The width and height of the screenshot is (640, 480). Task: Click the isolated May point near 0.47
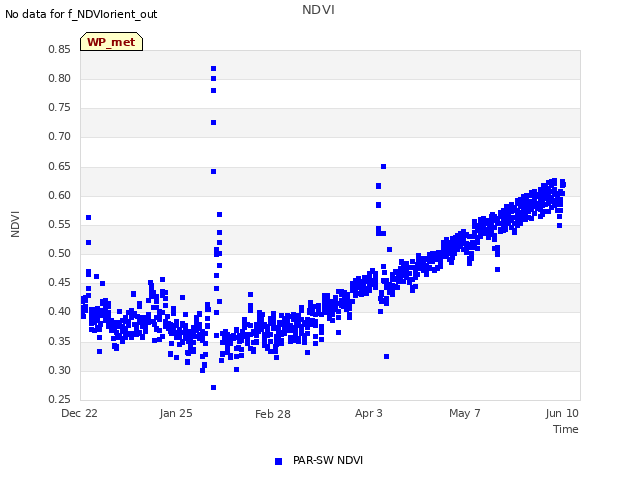[497, 269]
